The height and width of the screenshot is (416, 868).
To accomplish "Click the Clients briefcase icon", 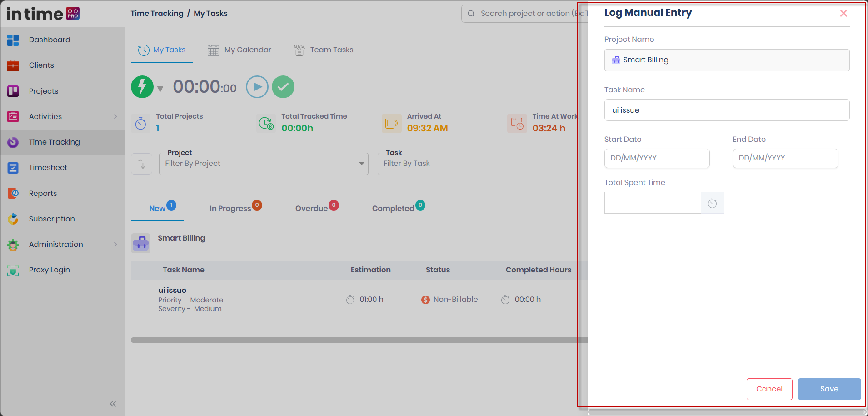I will [13, 65].
